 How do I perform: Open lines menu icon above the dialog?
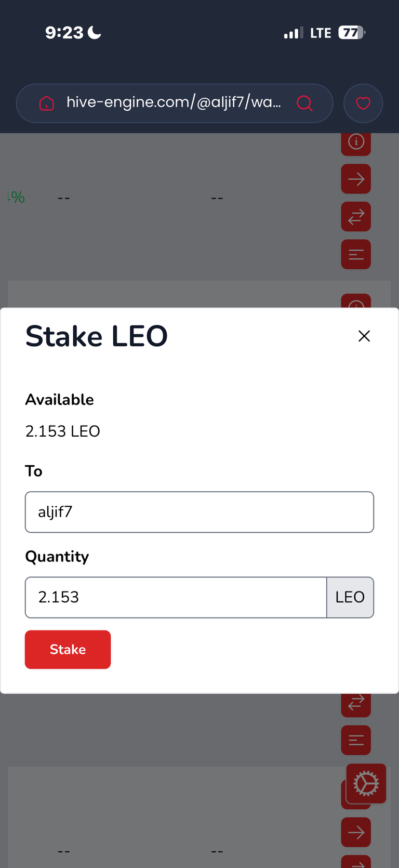coord(356,254)
